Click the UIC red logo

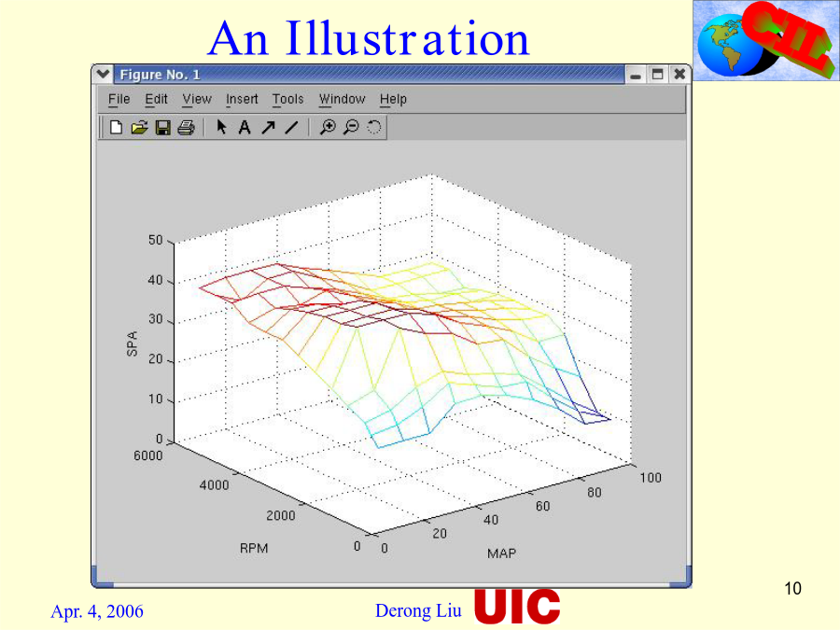point(517,606)
